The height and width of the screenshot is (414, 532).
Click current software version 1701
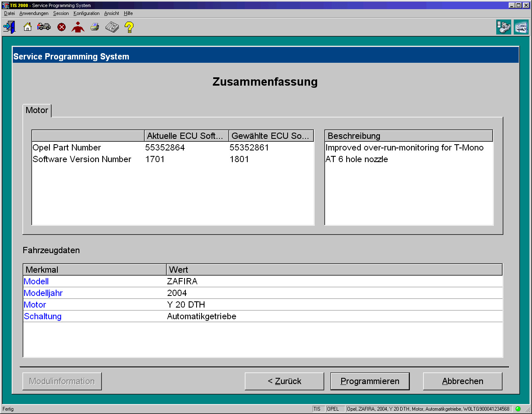pyautogui.click(x=155, y=159)
